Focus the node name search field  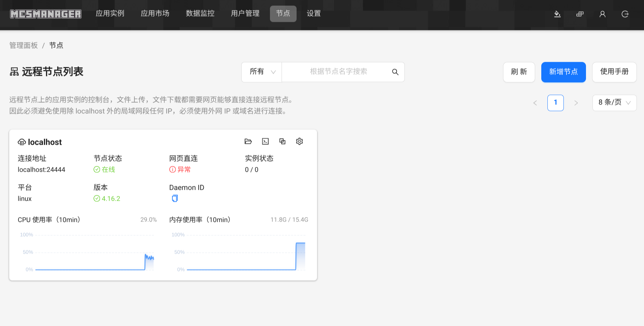click(x=337, y=72)
